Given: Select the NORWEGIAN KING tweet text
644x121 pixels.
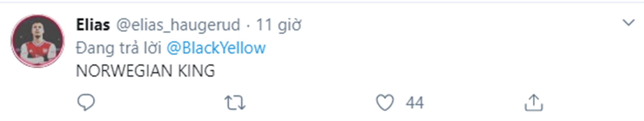Looking at the screenshot, I should coord(146,71).
